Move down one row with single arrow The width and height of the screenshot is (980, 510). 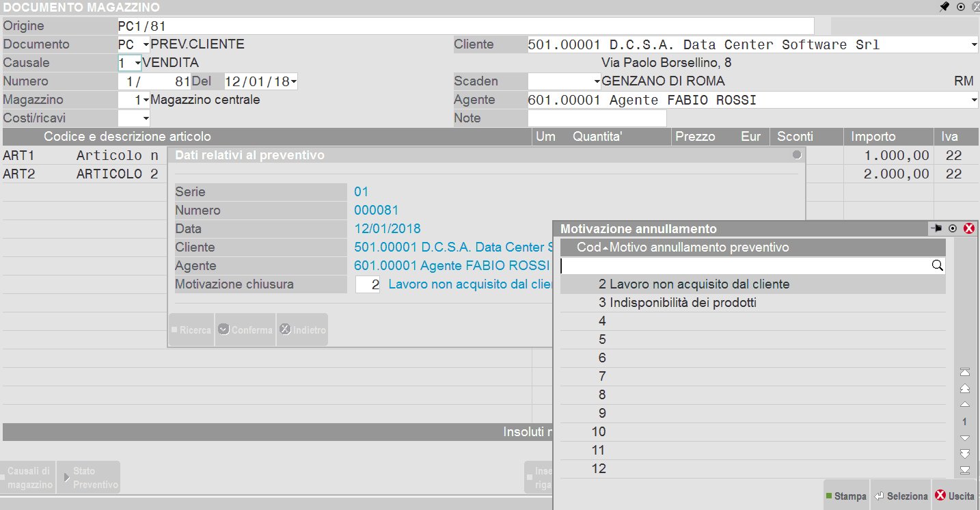point(965,438)
